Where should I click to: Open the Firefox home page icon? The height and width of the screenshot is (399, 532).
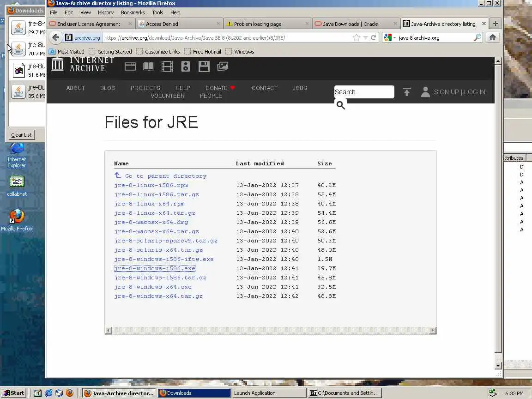click(x=493, y=38)
